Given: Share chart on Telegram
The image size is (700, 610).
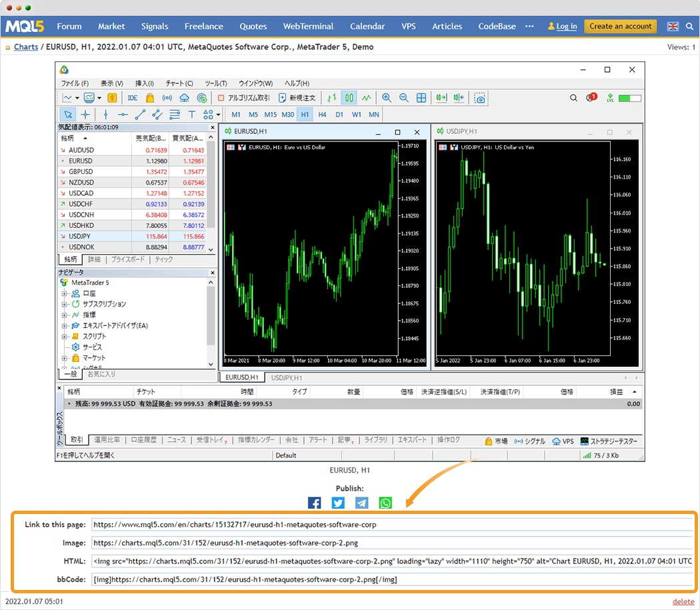Looking at the screenshot, I should (361, 503).
